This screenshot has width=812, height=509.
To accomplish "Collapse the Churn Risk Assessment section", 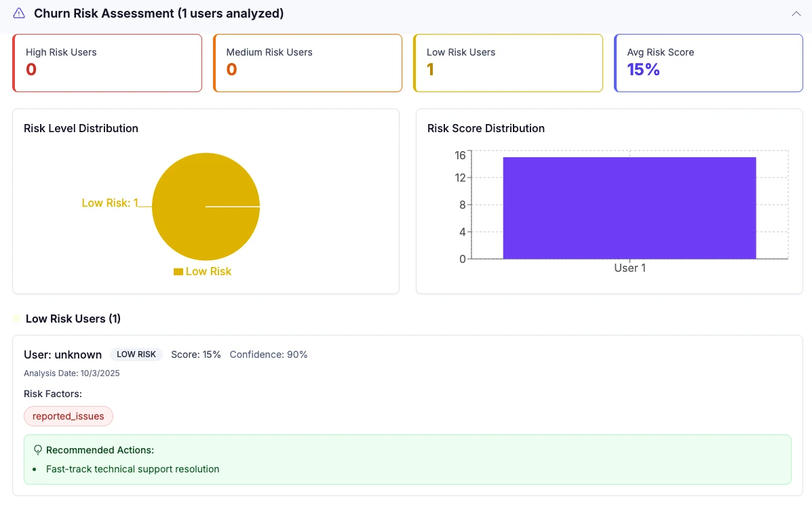I will 796,14.
